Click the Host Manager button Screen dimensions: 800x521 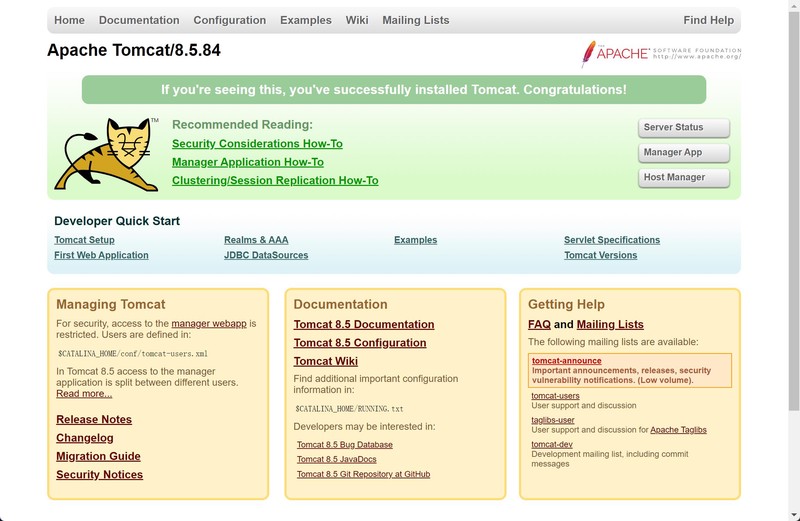point(684,178)
